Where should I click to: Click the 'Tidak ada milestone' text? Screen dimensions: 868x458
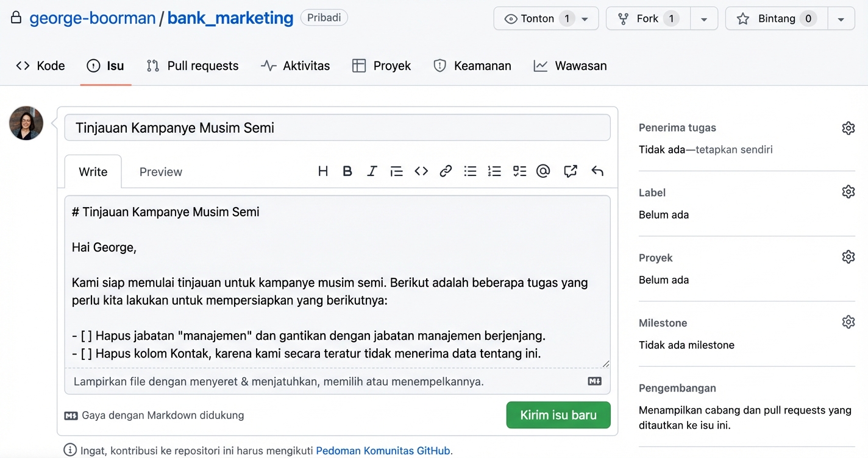(x=686, y=345)
